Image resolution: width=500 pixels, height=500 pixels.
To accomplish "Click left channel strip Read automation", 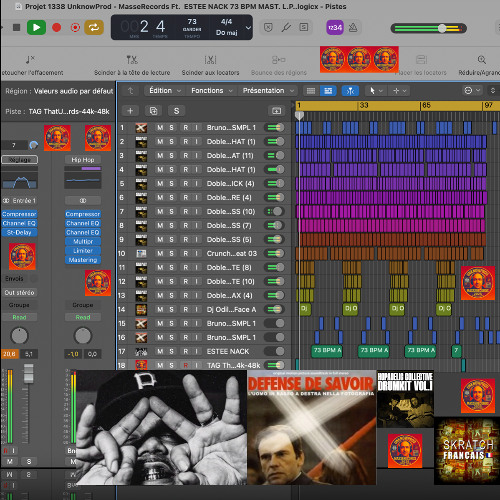I will click(19, 317).
